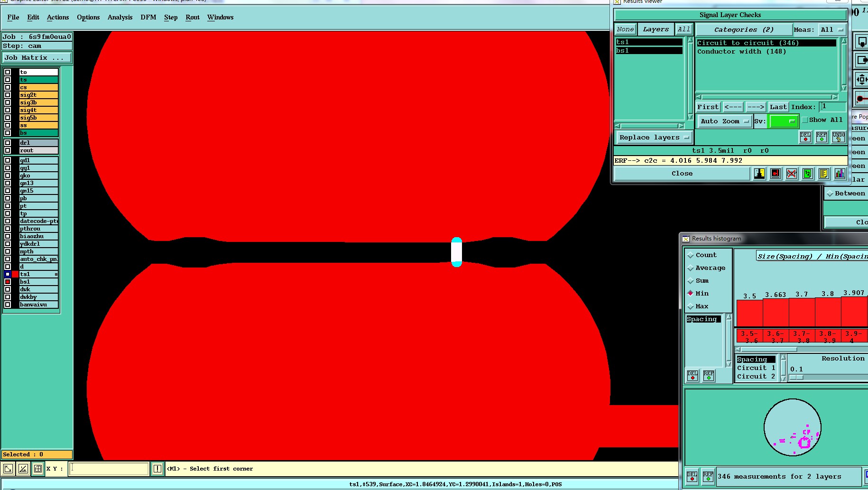This screenshot has height=490, width=868.
Task: Select the Max radio button in histogram
Action: point(691,306)
